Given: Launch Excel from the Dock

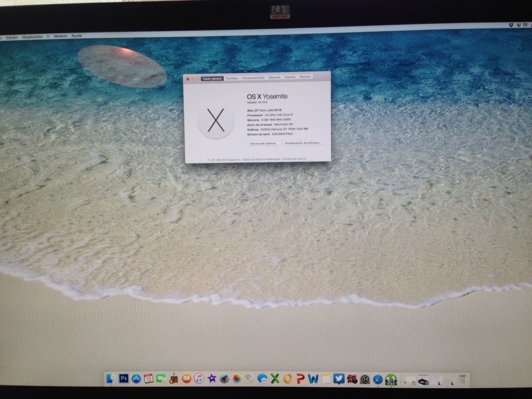Looking at the screenshot, I should [x=275, y=378].
